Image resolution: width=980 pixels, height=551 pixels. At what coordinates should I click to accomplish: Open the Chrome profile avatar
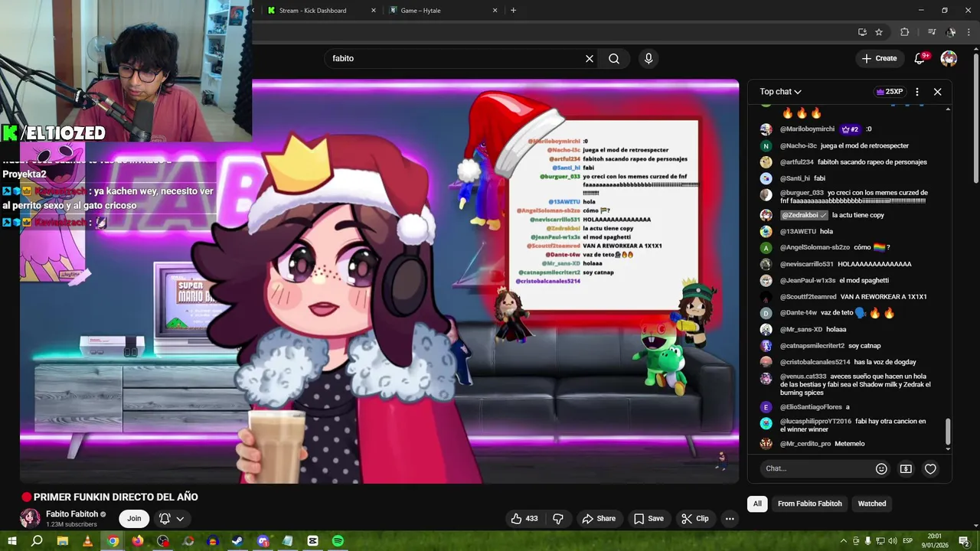[950, 32]
